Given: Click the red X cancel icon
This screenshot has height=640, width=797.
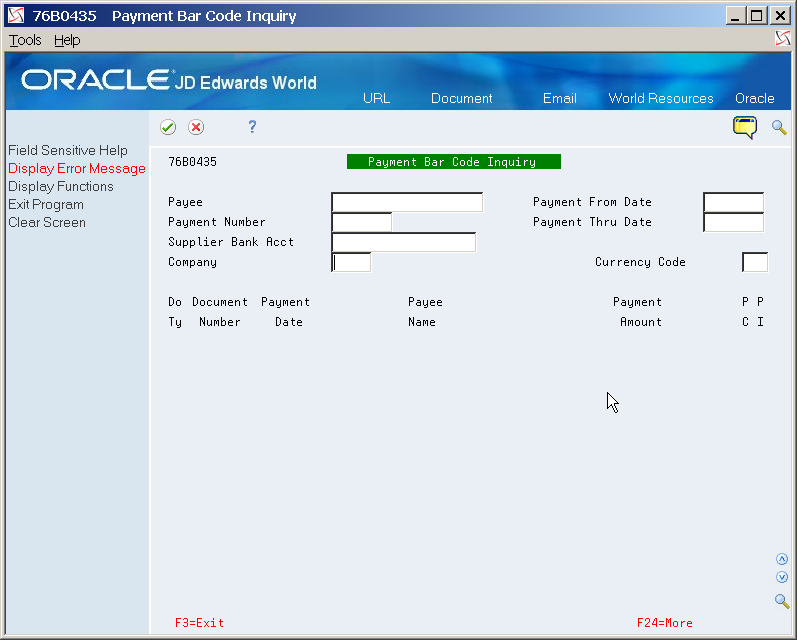Looking at the screenshot, I should point(196,127).
